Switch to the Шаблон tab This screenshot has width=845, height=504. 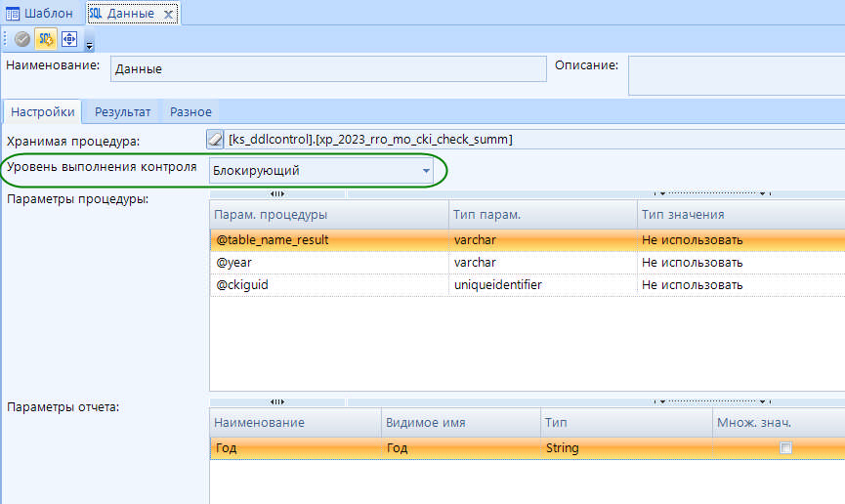pos(40,14)
